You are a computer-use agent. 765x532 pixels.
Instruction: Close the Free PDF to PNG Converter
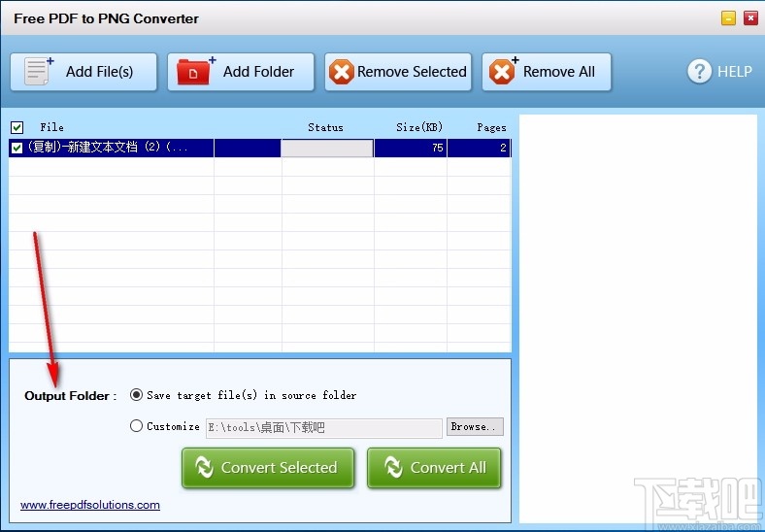tap(750, 18)
